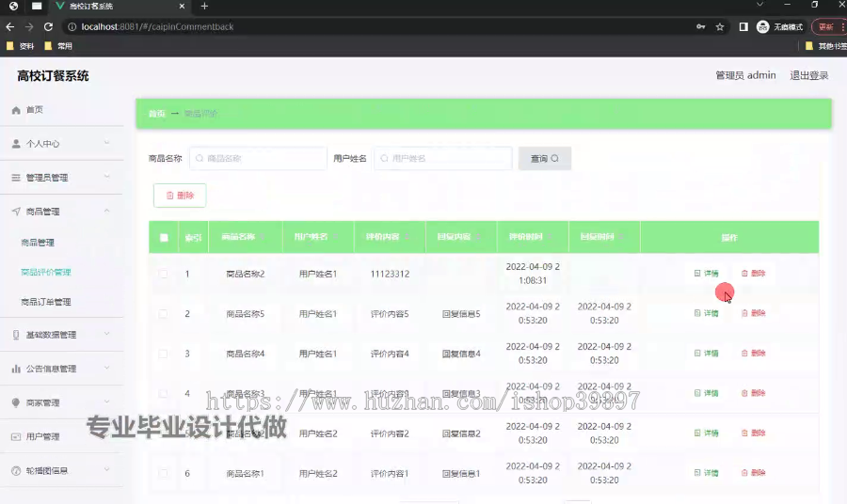Focus the 商品名称 search input
The height and width of the screenshot is (504, 847).
click(x=258, y=158)
